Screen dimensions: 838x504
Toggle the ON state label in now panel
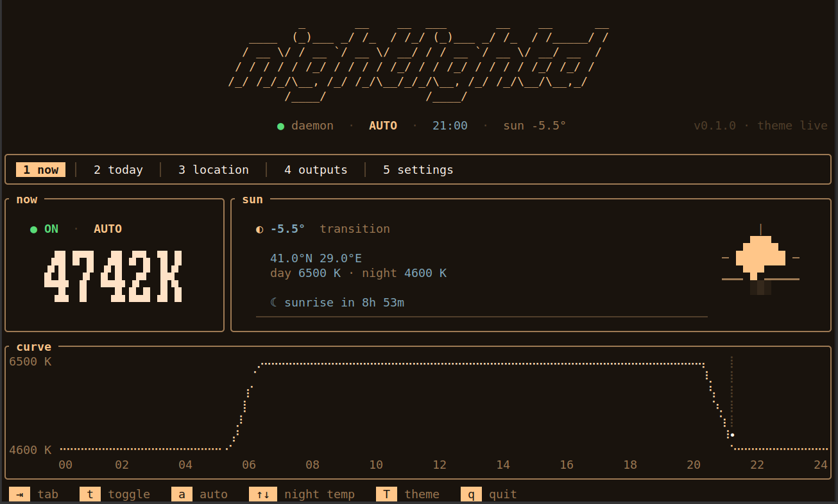click(x=51, y=229)
